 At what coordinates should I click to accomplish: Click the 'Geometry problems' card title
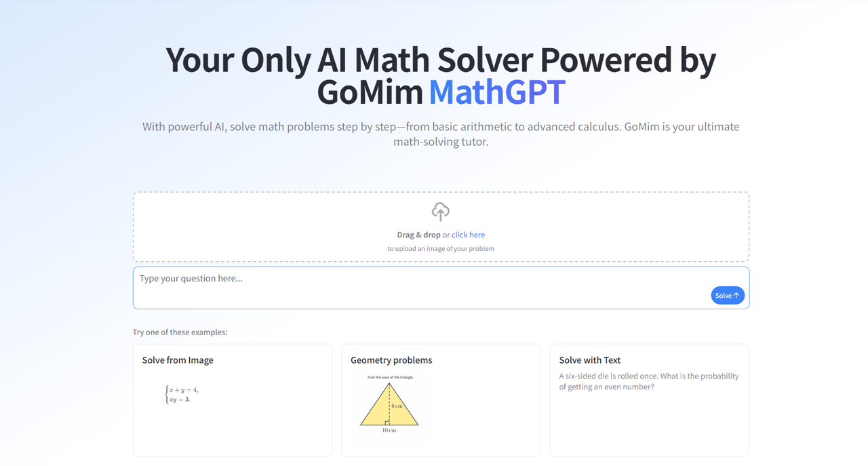[391, 360]
